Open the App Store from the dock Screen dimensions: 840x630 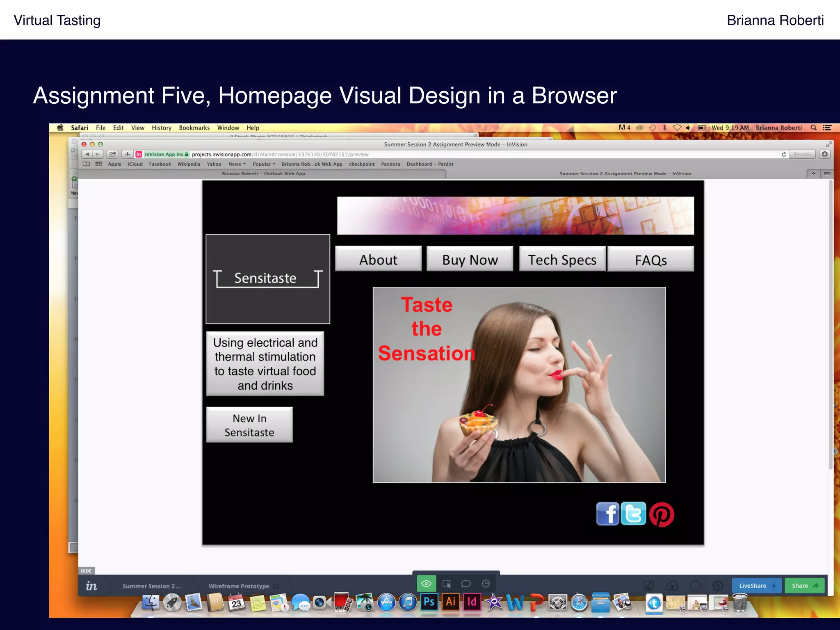386,603
